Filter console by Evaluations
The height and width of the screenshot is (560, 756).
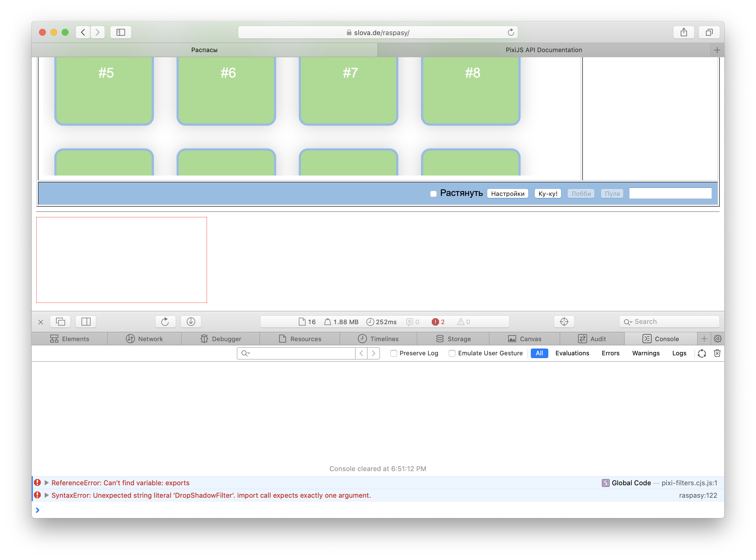572,353
